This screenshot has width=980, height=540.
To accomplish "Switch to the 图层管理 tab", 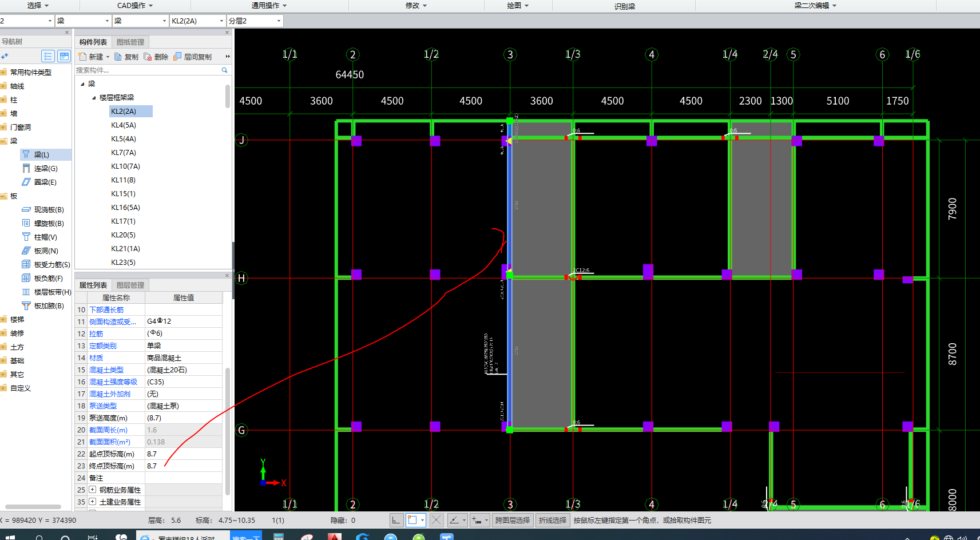I will (130, 285).
